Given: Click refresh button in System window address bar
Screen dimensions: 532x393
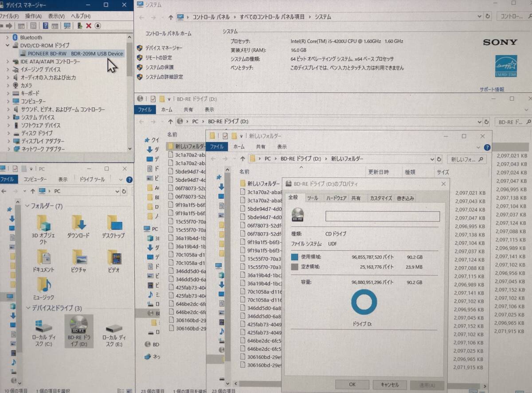Looking at the screenshot, I should pos(488,16).
